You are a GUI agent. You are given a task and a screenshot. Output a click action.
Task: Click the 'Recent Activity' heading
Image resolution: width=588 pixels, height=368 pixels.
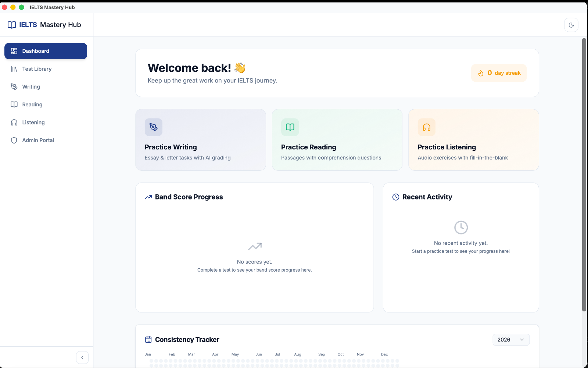click(427, 197)
